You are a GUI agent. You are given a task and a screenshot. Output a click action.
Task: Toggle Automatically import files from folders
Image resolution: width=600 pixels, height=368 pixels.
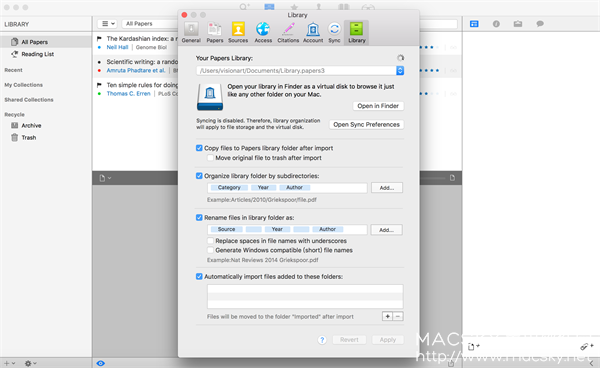point(199,277)
